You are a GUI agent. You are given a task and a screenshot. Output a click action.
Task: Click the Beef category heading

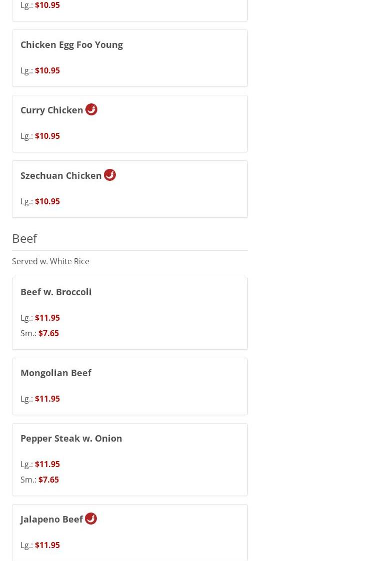pyautogui.click(x=24, y=238)
